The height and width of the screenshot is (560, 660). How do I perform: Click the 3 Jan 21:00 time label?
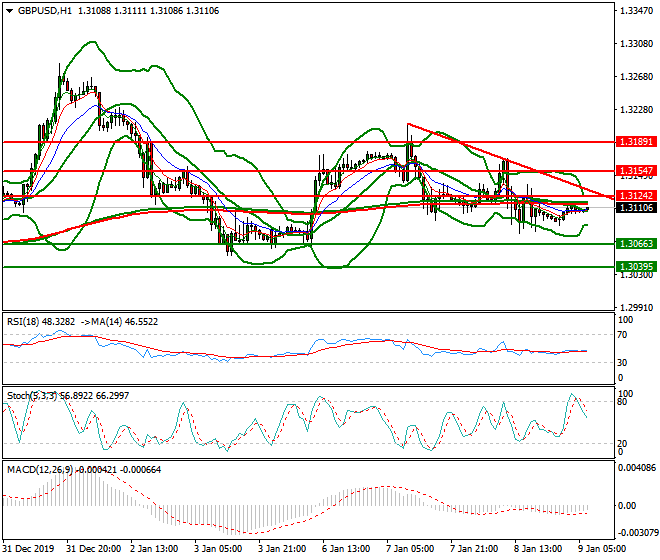tap(282, 549)
